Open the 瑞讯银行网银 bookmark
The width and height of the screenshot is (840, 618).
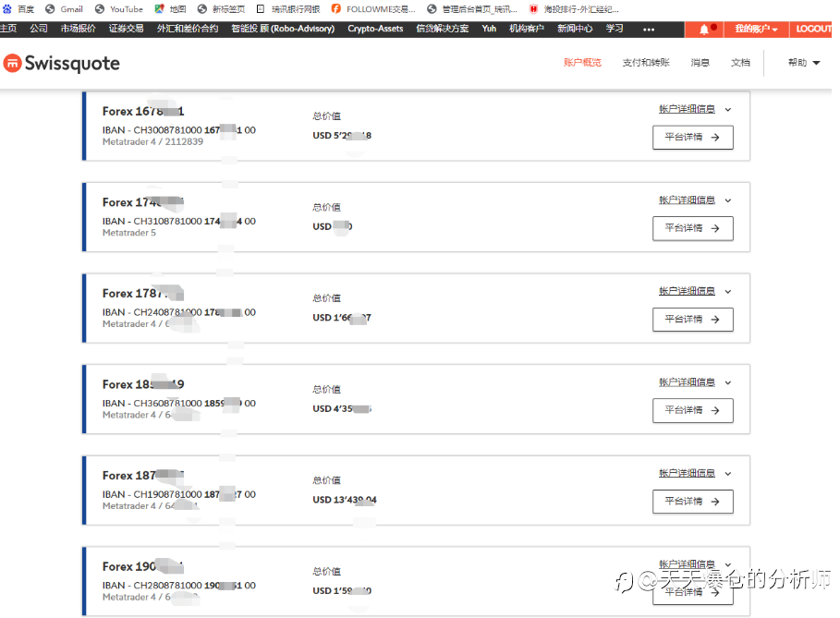[288, 9]
